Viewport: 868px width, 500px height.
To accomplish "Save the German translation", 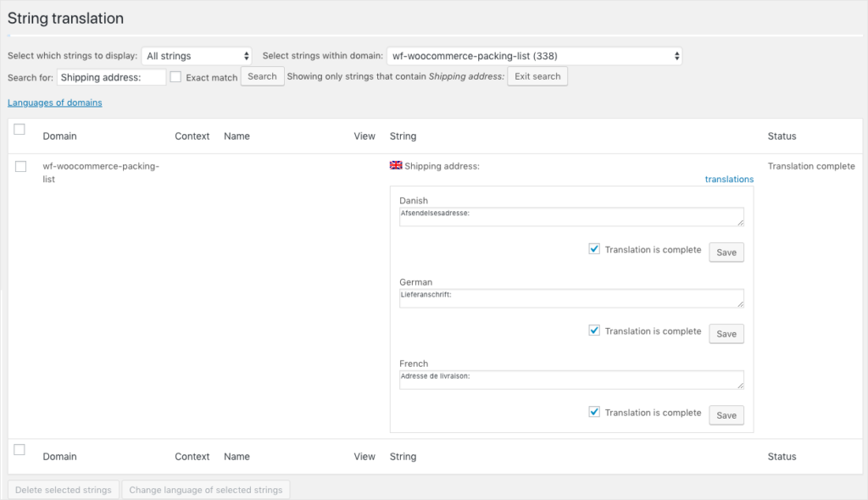I will tap(726, 334).
